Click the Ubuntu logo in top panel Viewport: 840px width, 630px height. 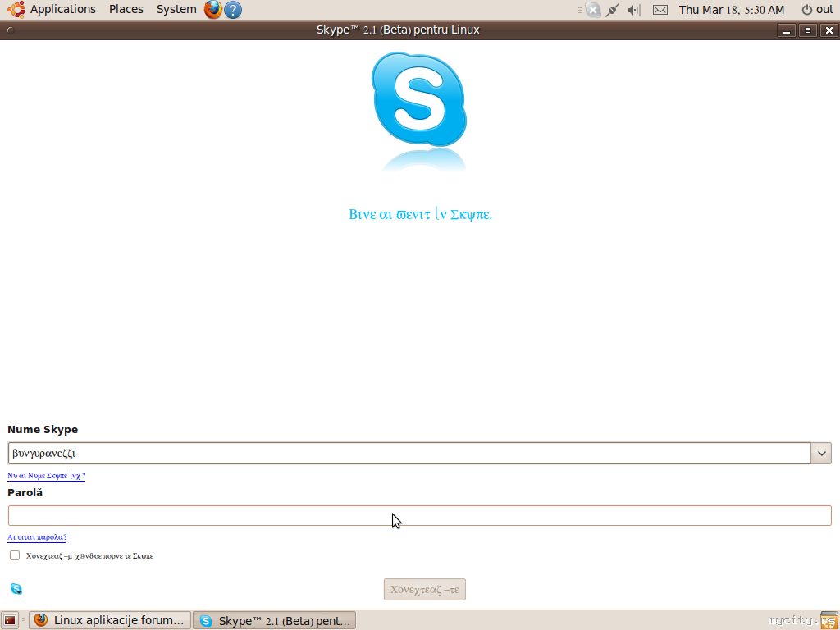(x=16, y=9)
